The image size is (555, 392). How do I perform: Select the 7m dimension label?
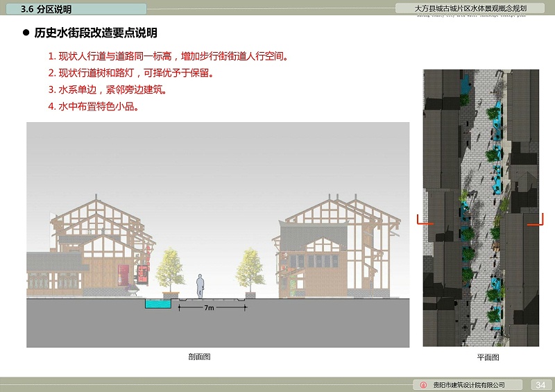click(x=208, y=307)
